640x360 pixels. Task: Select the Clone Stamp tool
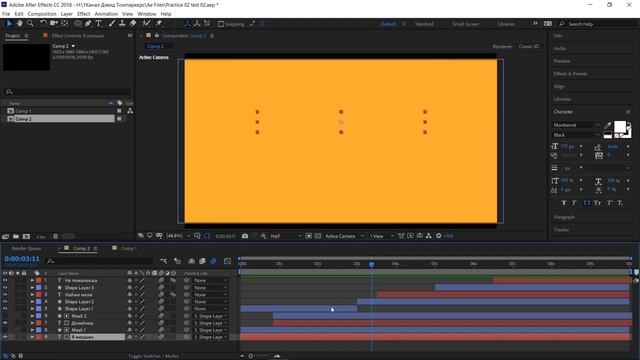(122, 24)
